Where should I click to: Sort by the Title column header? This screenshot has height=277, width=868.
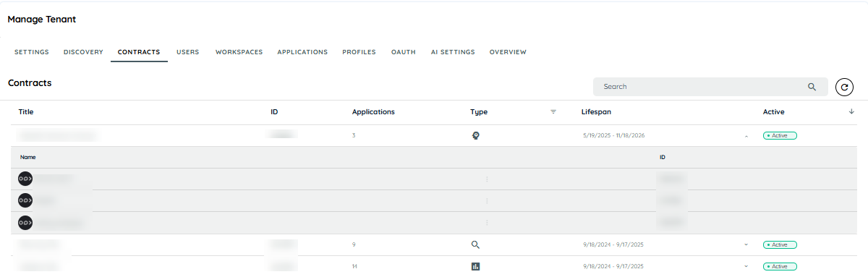click(26, 112)
